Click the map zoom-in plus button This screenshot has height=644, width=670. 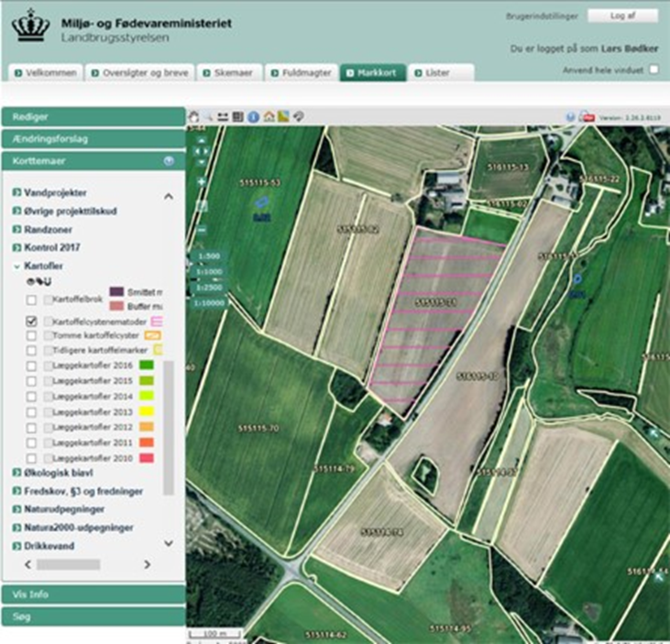202,183
